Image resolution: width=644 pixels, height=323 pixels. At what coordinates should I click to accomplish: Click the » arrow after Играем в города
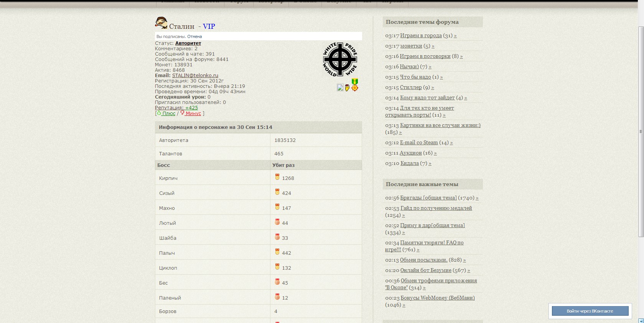(x=455, y=36)
